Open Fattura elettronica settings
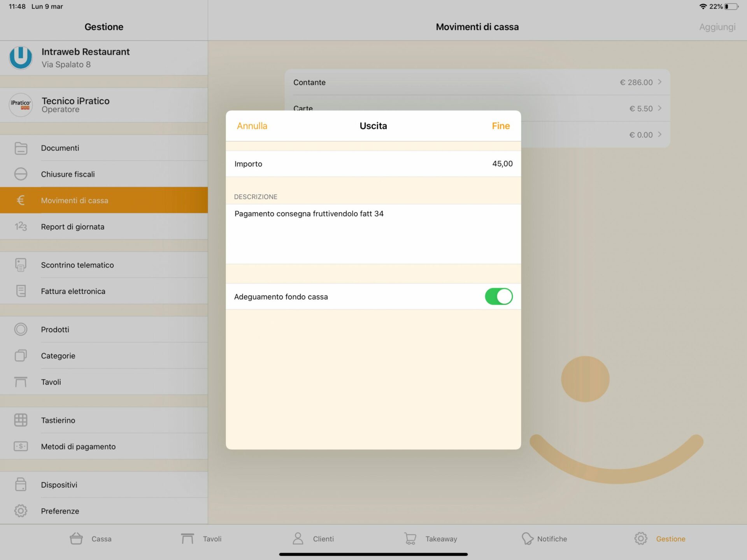747x560 pixels. point(104,291)
